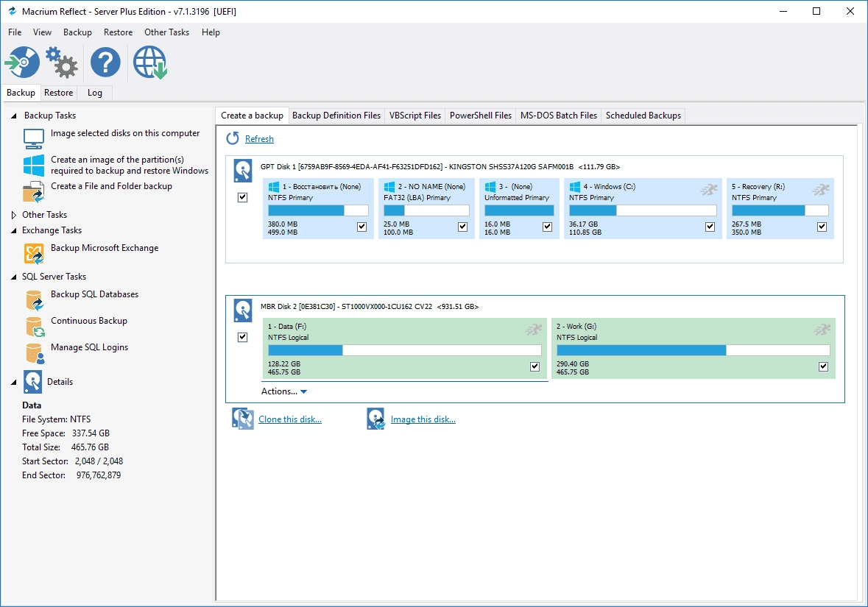Collapse the Details section

[x=13, y=383]
